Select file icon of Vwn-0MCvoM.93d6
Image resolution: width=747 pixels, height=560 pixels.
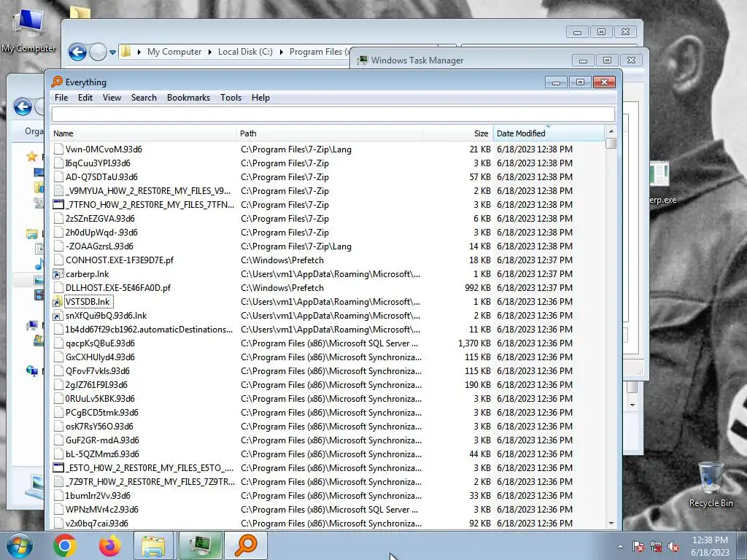click(x=58, y=149)
